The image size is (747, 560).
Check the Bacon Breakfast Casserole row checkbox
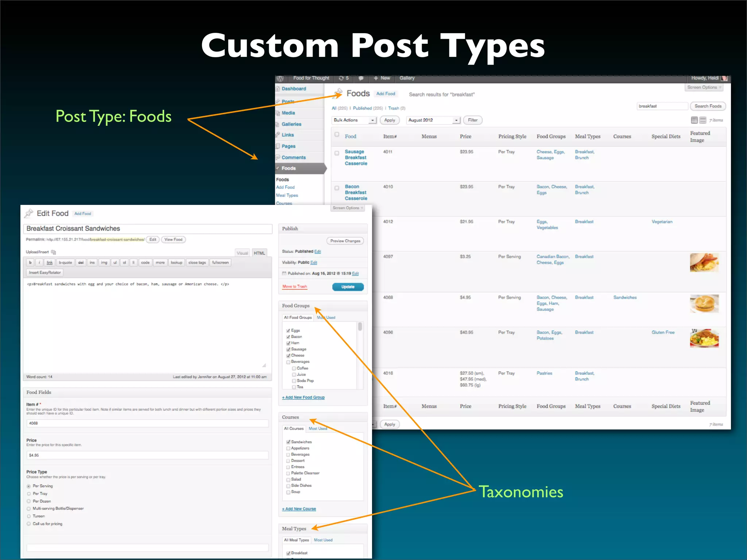pyautogui.click(x=337, y=188)
